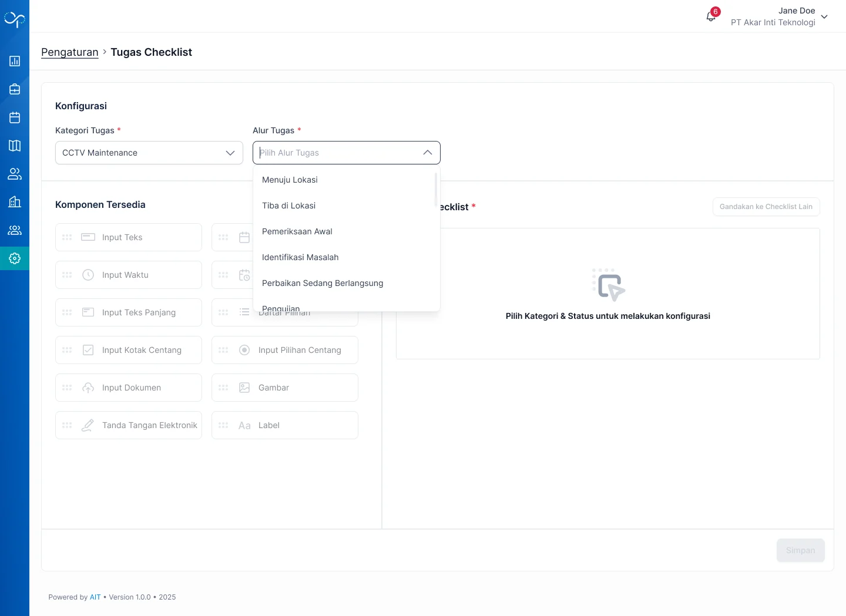This screenshot has height=616, width=846.
Task: Click drag handle of Input Teks Panjang
Action: [x=67, y=312]
